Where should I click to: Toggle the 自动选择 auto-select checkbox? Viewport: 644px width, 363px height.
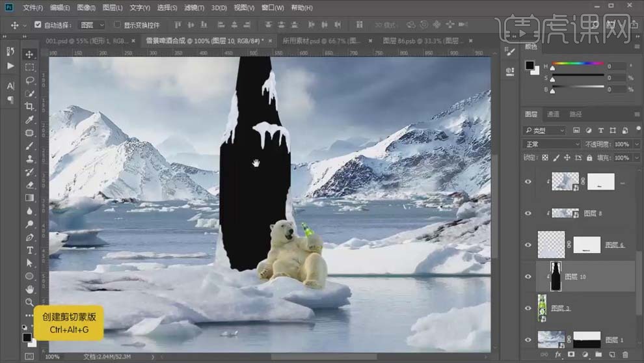38,25
